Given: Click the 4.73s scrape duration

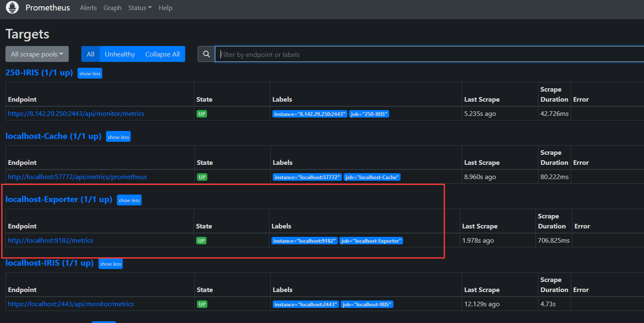Looking at the screenshot, I should coord(548,304).
